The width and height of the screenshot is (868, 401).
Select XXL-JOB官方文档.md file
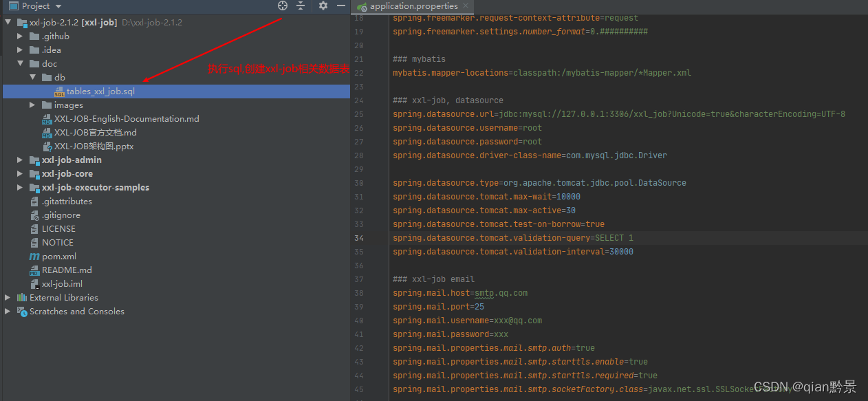coord(96,133)
